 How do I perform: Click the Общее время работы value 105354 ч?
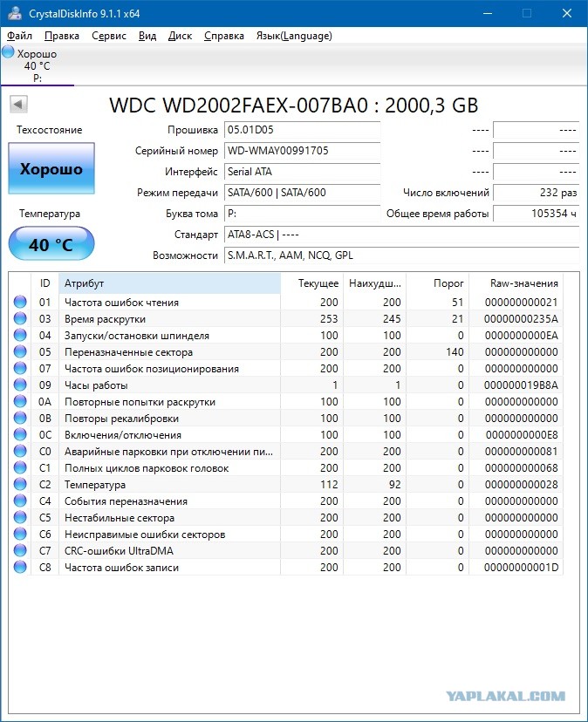[537, 214]
